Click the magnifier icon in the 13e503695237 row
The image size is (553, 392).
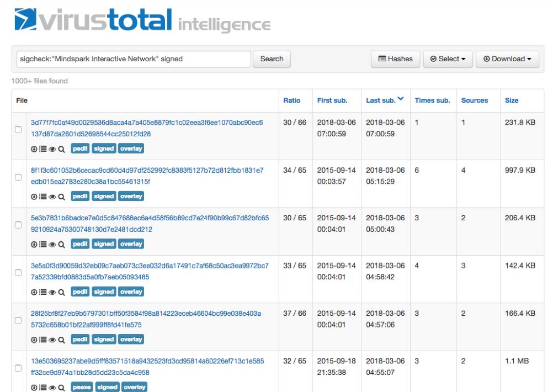point(61,388)
